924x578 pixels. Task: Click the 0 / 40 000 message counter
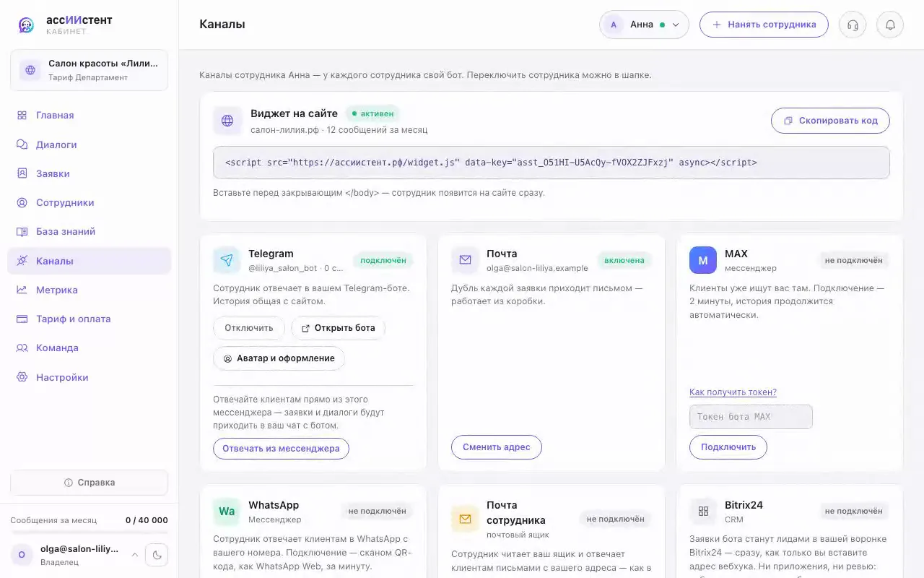pos(147,520)
